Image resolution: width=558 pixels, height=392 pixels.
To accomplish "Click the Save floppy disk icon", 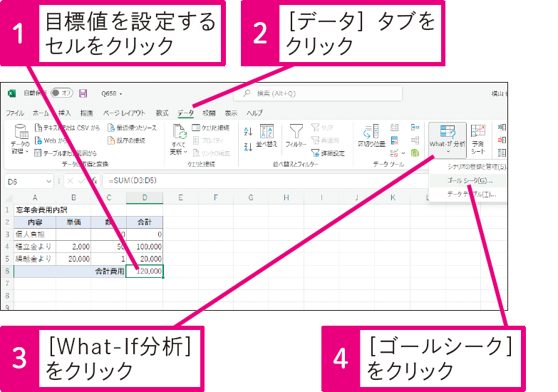I will [83, 93].
